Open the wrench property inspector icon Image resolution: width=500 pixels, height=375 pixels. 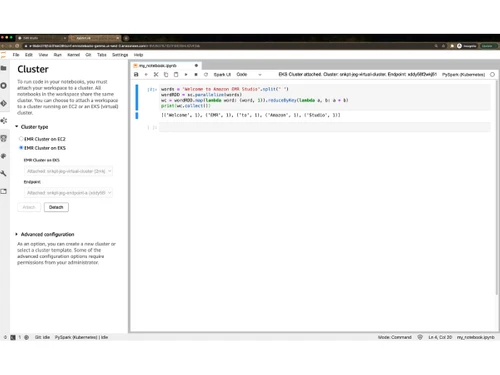pyautogui.click(x=4, y=173)
